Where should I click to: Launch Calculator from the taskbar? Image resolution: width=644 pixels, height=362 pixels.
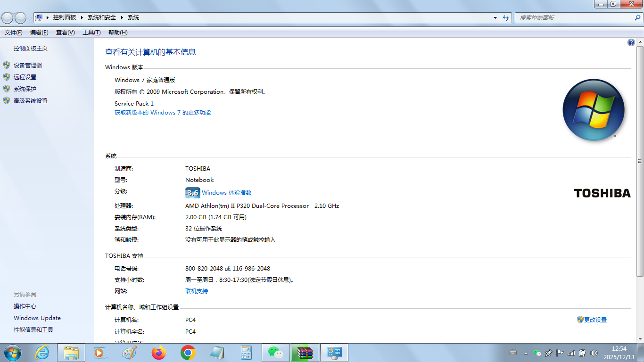click(246, 353)
